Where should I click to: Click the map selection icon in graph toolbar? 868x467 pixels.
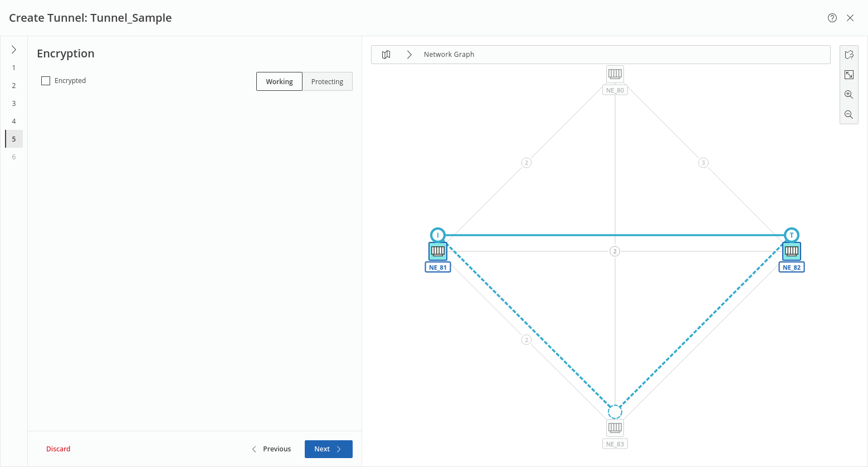(849, 55)
